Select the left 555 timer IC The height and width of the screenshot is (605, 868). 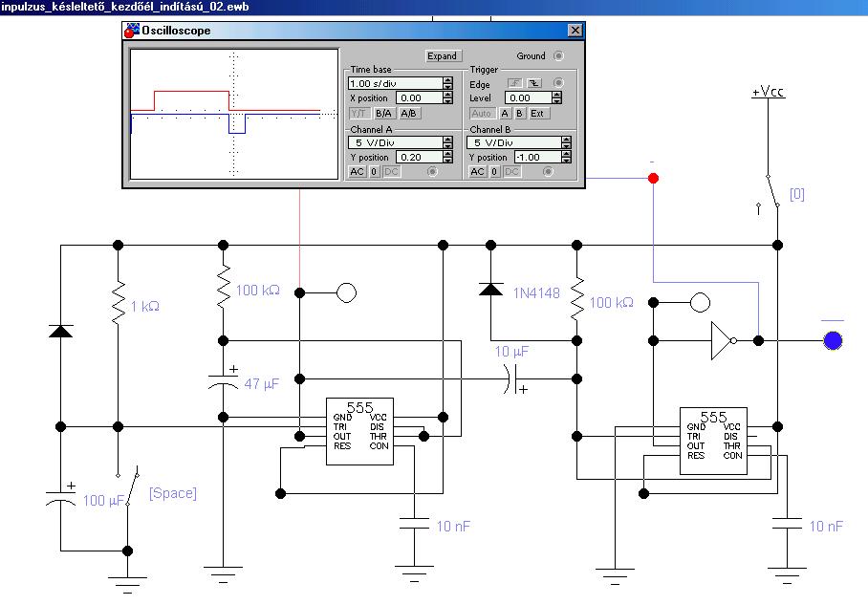pos(359,431)
